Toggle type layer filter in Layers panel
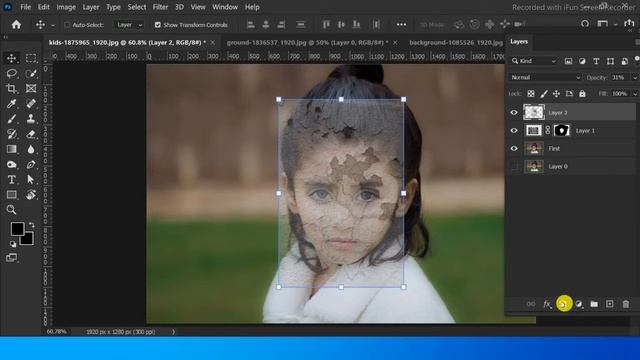Image resolution: width=640 pixels, height=360 pixels. (x=596, y=61)
